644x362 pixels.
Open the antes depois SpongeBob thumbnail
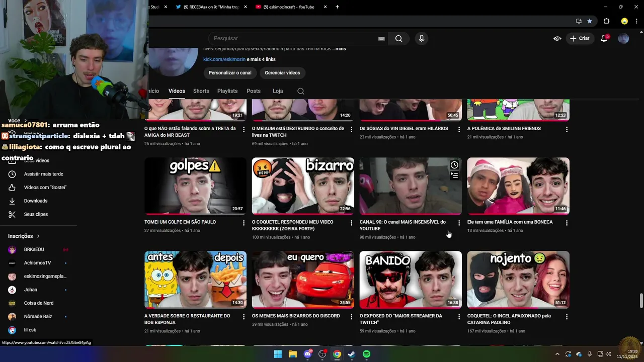[x=195, y=280]
